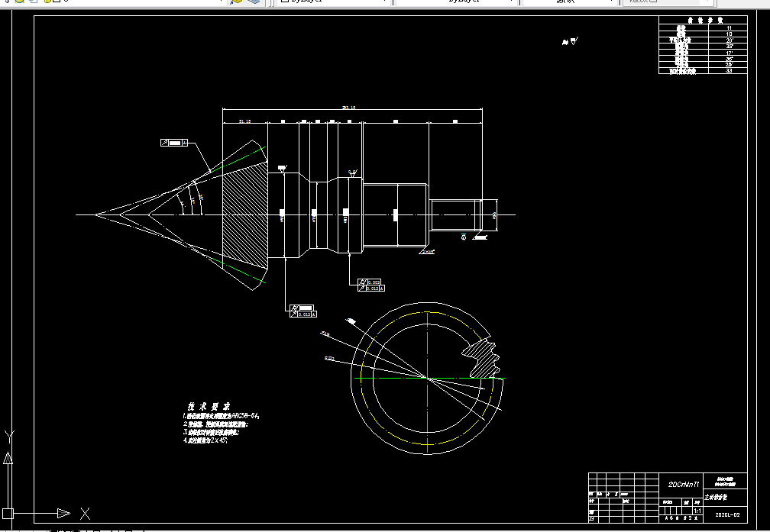Image resolution: width=770 pixels, height=532 pixels.
Task: Select the 技术要求 heading text
Action: (209, 407)
